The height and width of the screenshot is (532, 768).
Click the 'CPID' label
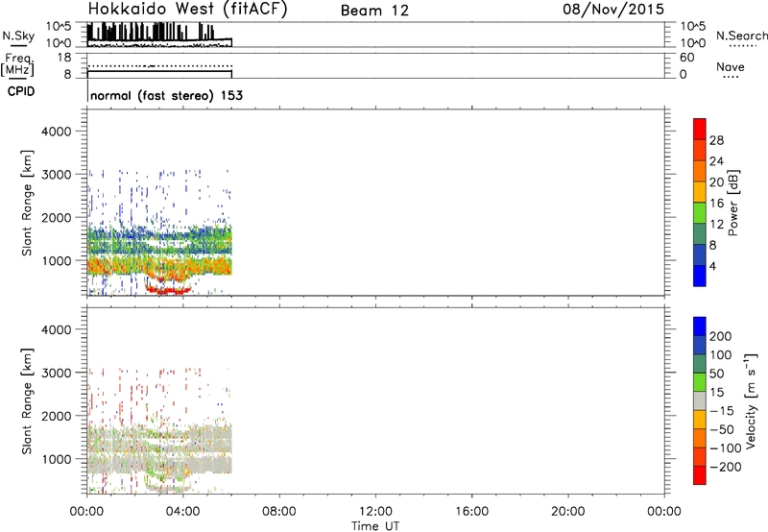pos(21,91)
